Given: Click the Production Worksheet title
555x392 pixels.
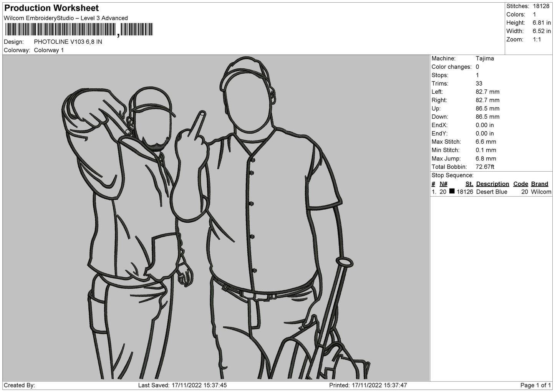Looking at the screenshot, I should (51, 8).
